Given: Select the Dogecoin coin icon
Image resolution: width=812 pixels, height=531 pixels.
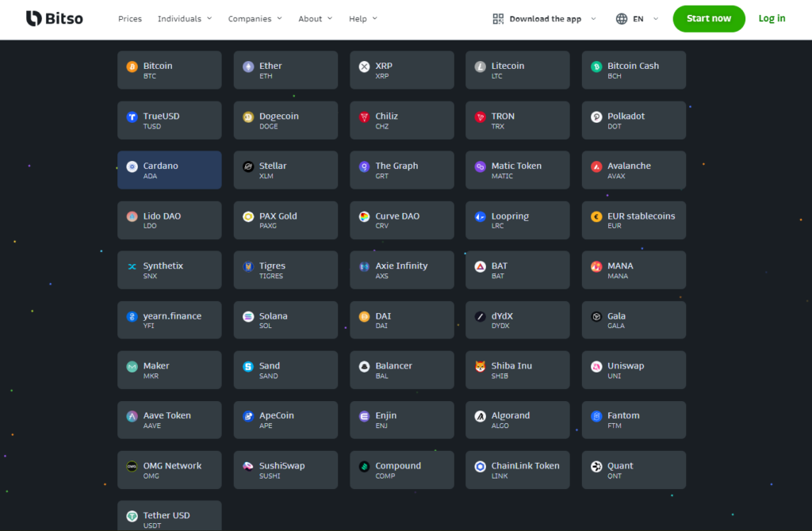Looking at the screenshot, I should pyautogui.click(x=248, y=117).
